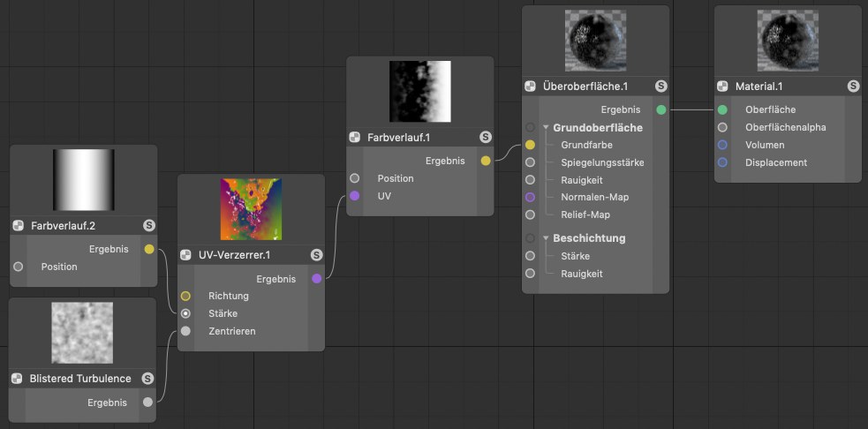868x429 pixels.
Task: Click the node-type icon of Material.1
Action: pyautogui.click(x=722, y=87)
